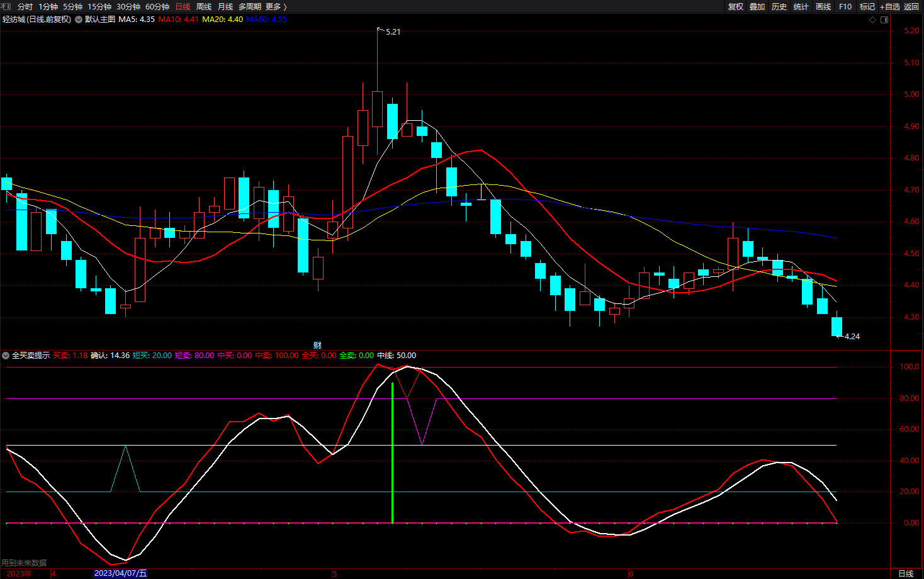Open F10 company information
924x579 pixels.
click(x=845, y=6)
